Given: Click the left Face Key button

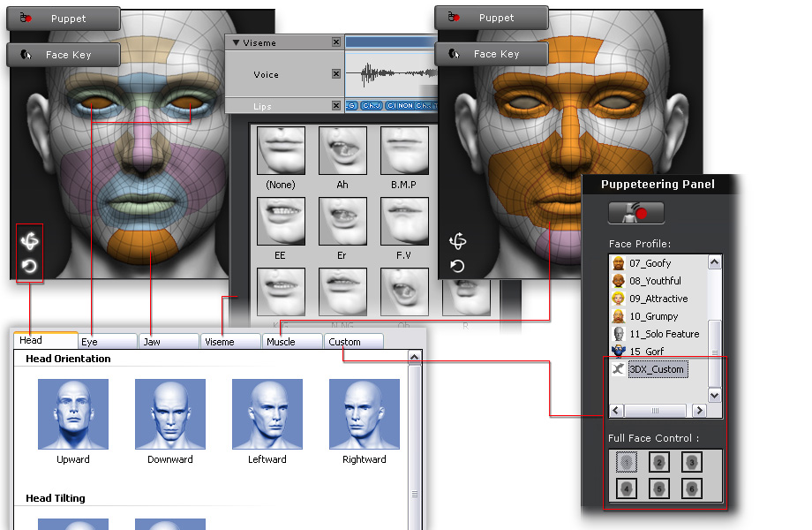Looking at the screenshot, I should point(64,55).
